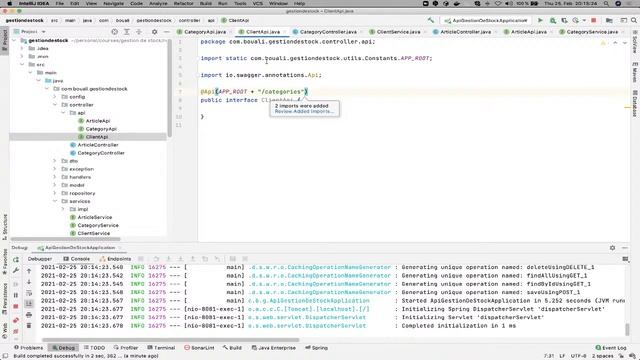Switch to the Endpoints tab

(116, 259)
